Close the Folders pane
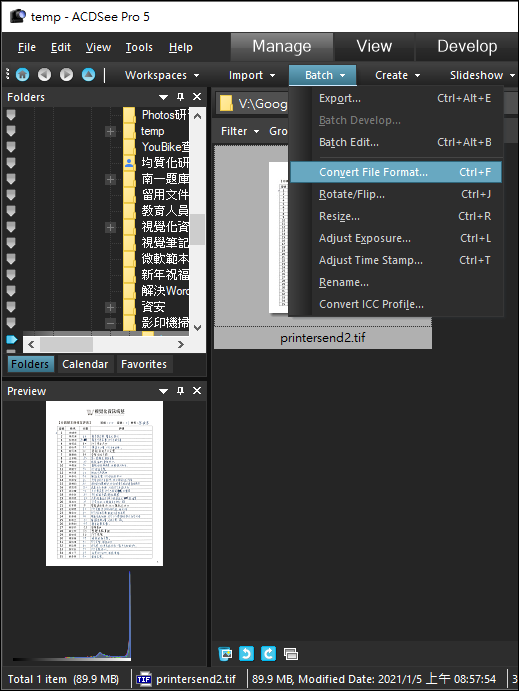The height and width of the screenshot is (691, 519). click(x=197, y=97)
